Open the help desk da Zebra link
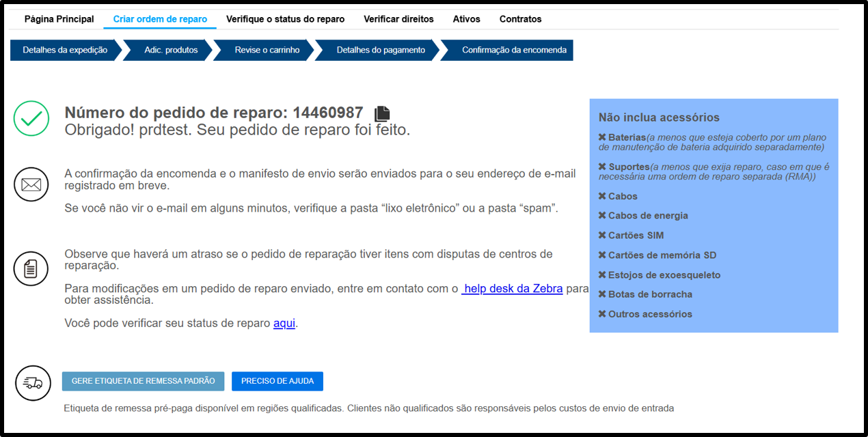Screen dimensions: 868x437 pos(513,289)
